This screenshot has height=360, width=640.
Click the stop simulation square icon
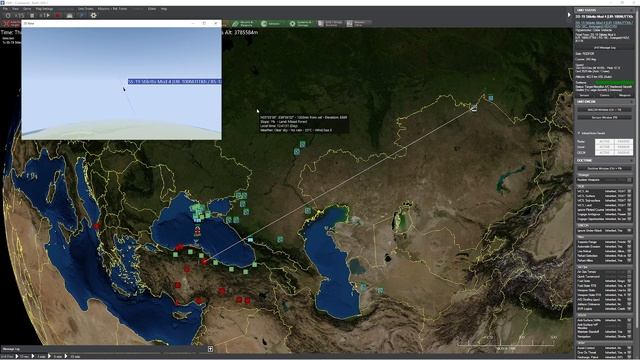[32, 15]
